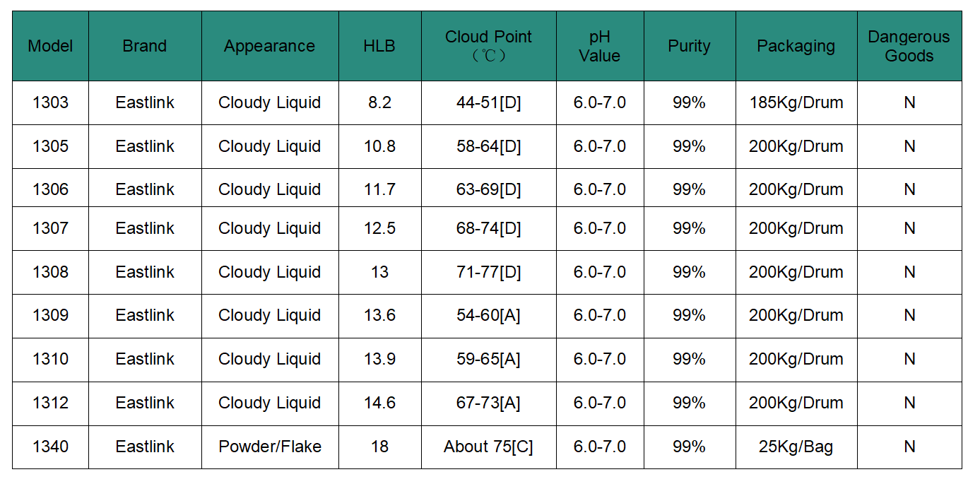The width and height of the screenshot is (980, 484).
Task: Select the Powder/Flake appearance cell
Action: 270,447
